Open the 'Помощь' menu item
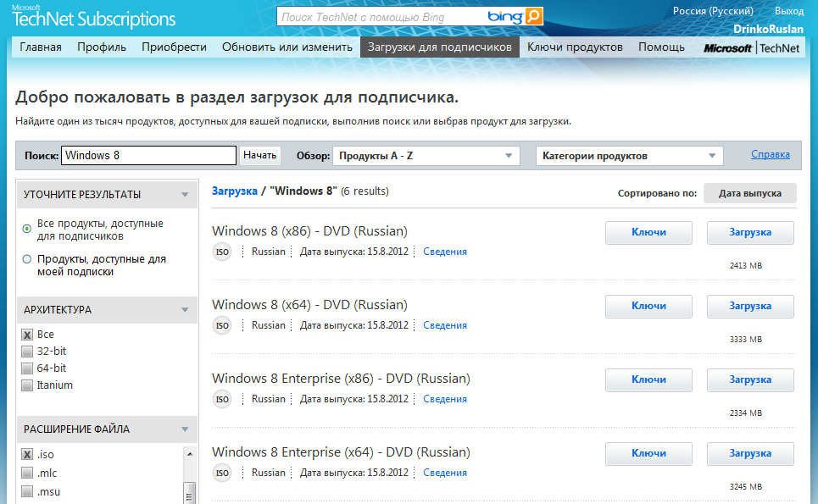 point(661,47)
